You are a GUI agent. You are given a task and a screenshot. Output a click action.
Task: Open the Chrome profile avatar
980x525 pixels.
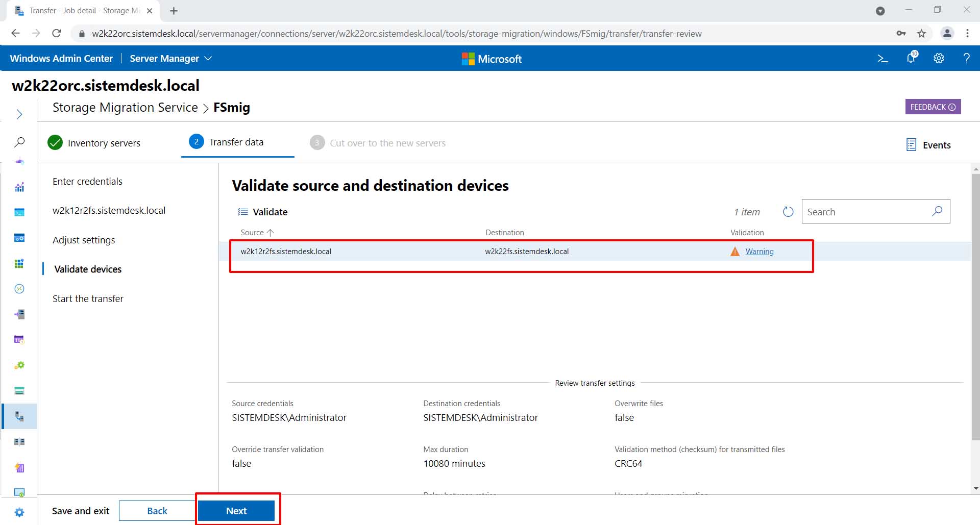point(947,34)
